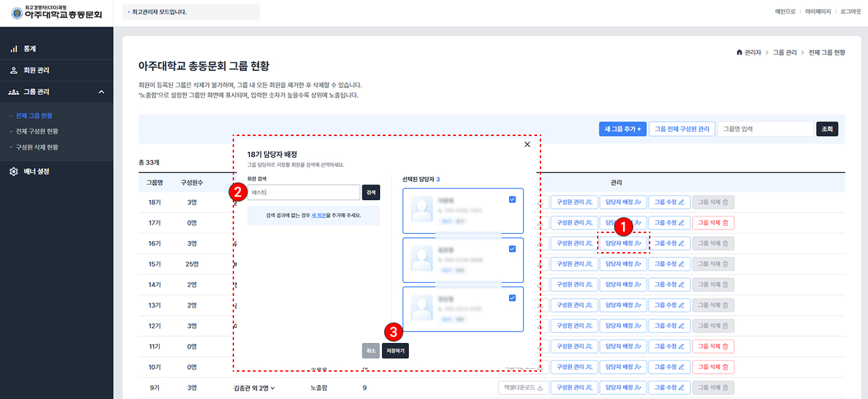Viewport: 868px width, 399px height.
Task: Focus the 그룹명 입력 search field
Action: (x=766, y=128)
